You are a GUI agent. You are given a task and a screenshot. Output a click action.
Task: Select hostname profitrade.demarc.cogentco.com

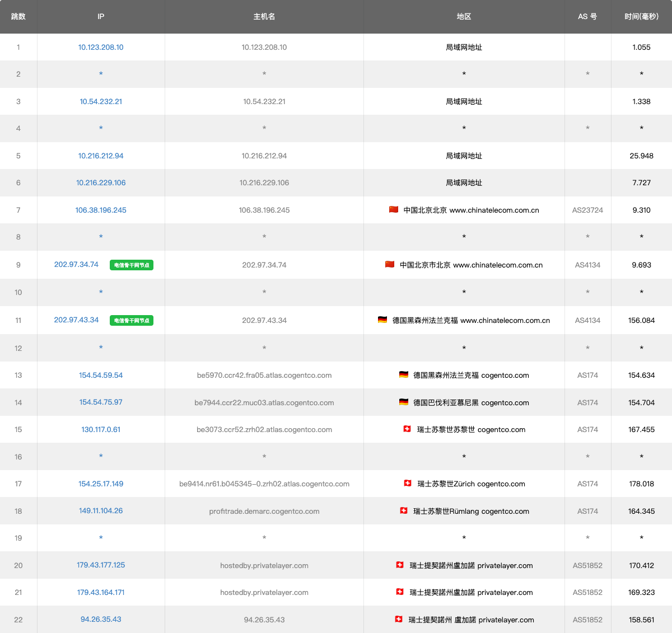pyautogui.click(x=264, y=512)
